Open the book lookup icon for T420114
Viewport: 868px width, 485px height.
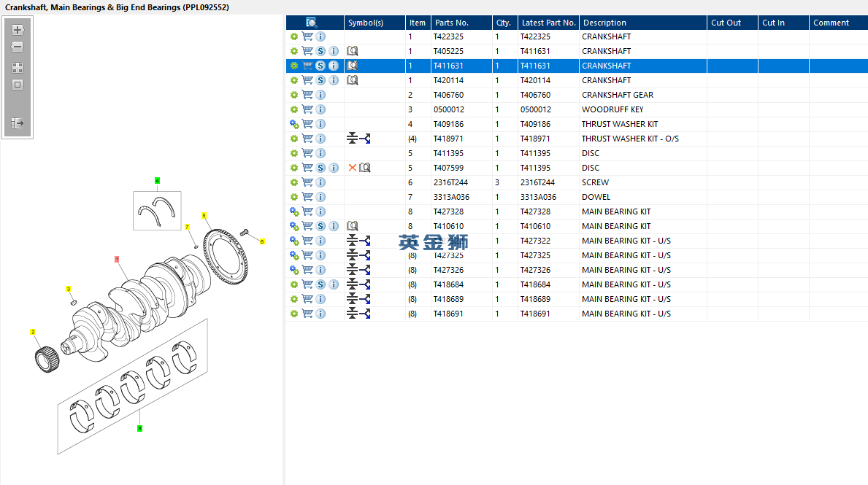point(353,80)
